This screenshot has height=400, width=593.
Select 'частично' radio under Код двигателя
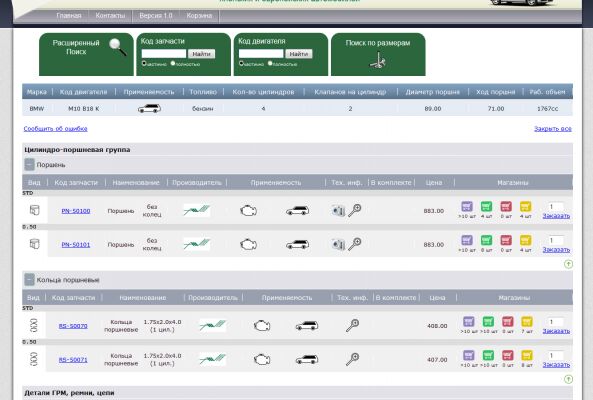coord(241,63)
